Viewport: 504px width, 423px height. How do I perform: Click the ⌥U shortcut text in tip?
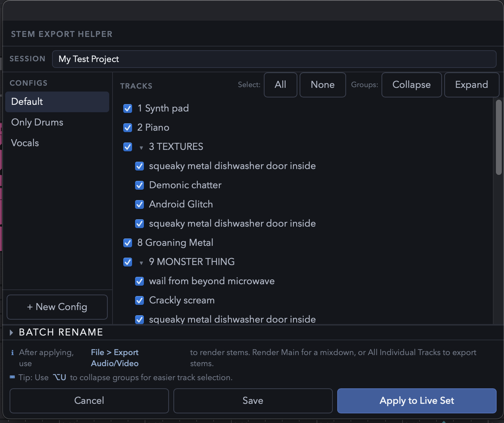click(59, 378)
